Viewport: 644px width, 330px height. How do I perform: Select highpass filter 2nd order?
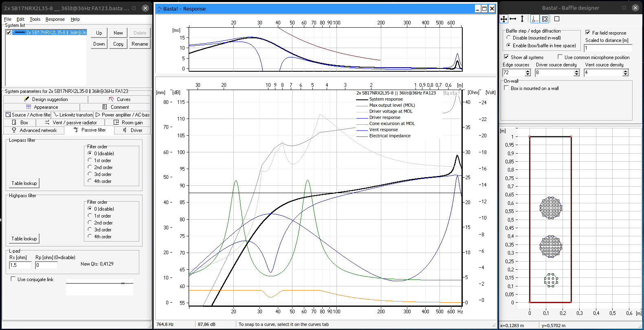[90, 222]
